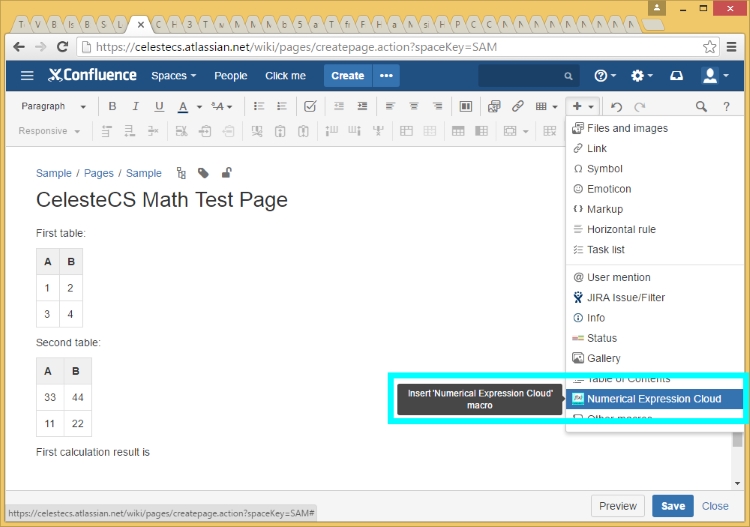The height and width of the screenshot is (527, 750).
Task: Go to Pages breadcrumb link
Action: point(99,173)
